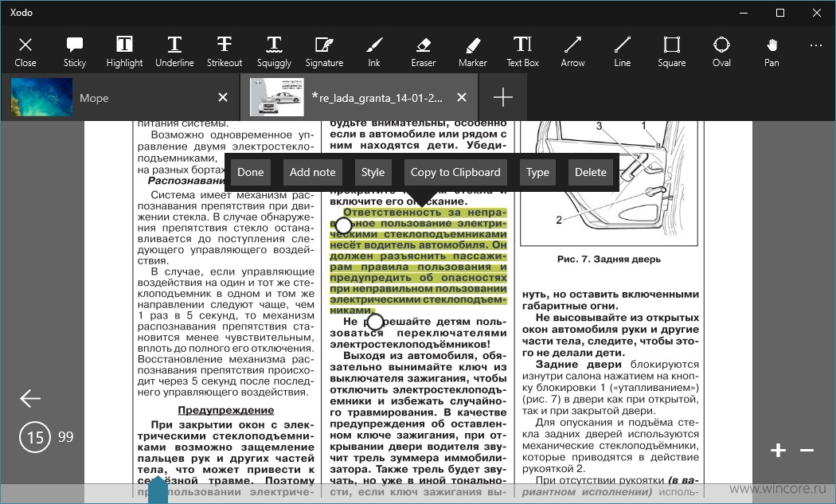The height and width of the screenshot is (504, 836).
Task: Click the Море tab thumbnail image
Action: click(41, 97)
